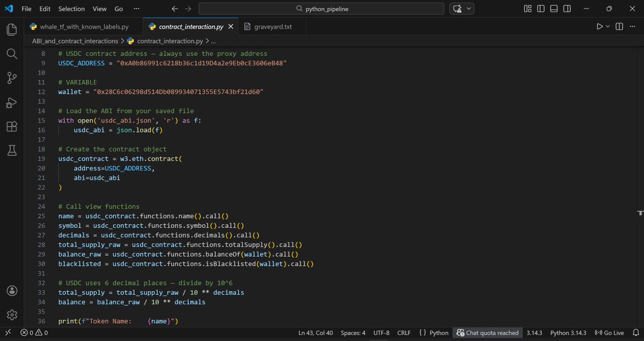Go forward with the right arrow
644x341 pixels.
(x=188, y=9)
